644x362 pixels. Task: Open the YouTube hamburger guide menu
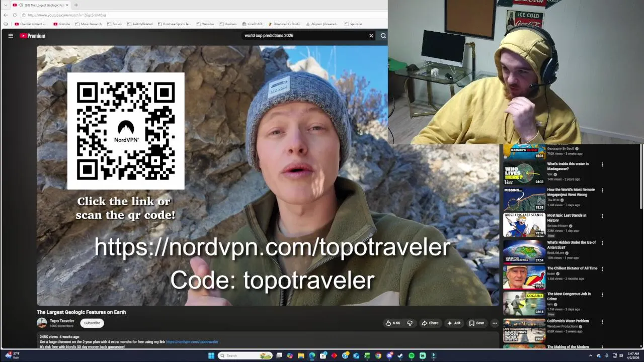click(x=11, y=36)
